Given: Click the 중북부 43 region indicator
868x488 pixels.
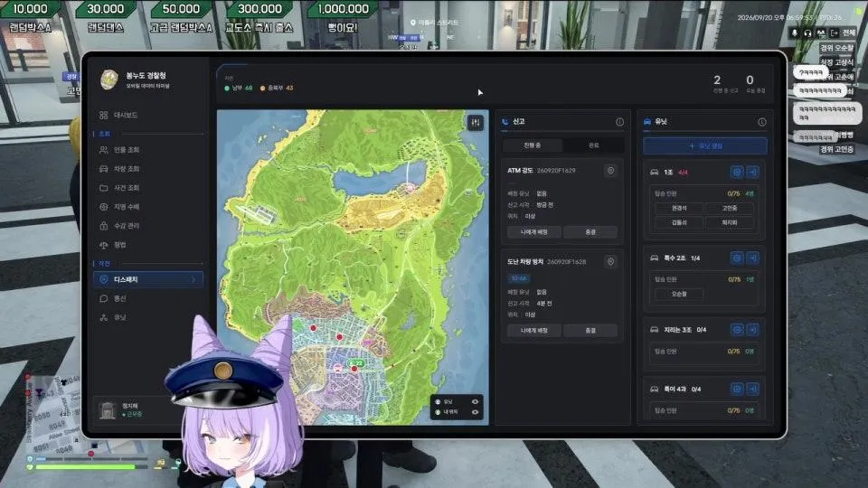Looking at the screenshot, I should (277, 88).
